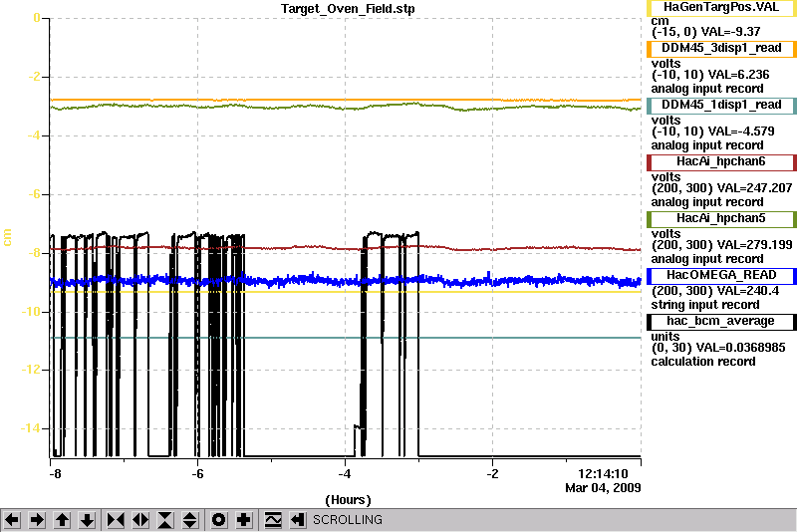
Task: Click the arrow-to-bar icon beside SCROLLING
Action: point(298,520)
